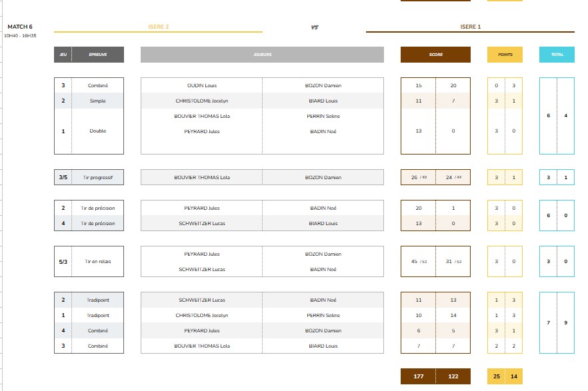The image size is (588, 391).
Task: Select the Tir en relais event cell
Action: pos(97,262)
